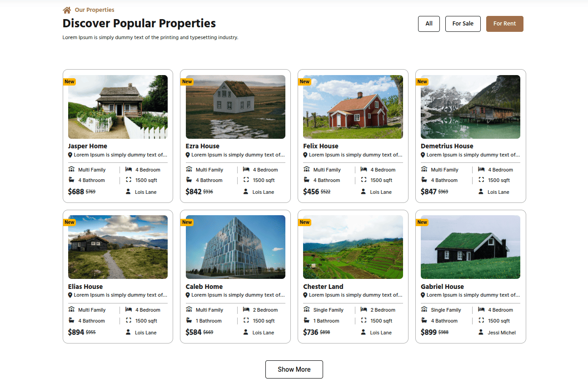Click the Caleb Home glass building photo
Image resolution: width=588 pixels, height=389 pixels.
tap(235, 247)
